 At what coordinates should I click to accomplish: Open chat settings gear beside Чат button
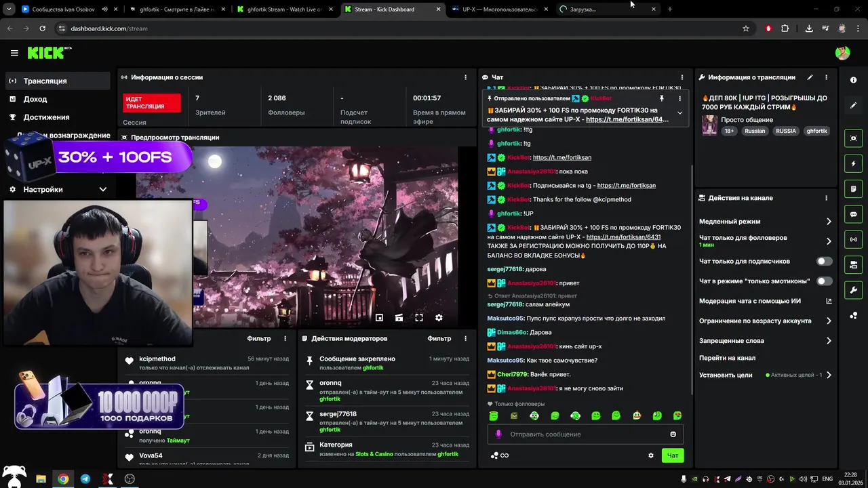651,455
